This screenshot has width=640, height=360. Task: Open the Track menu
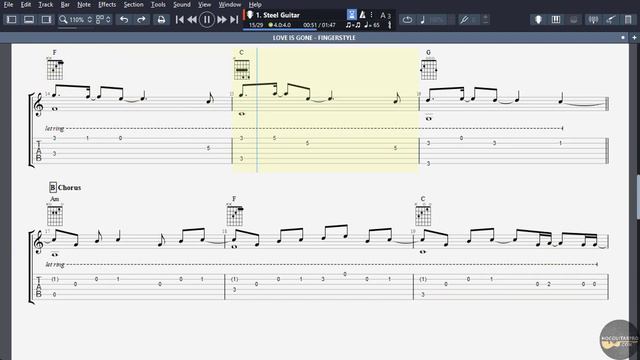click(46, 4)
